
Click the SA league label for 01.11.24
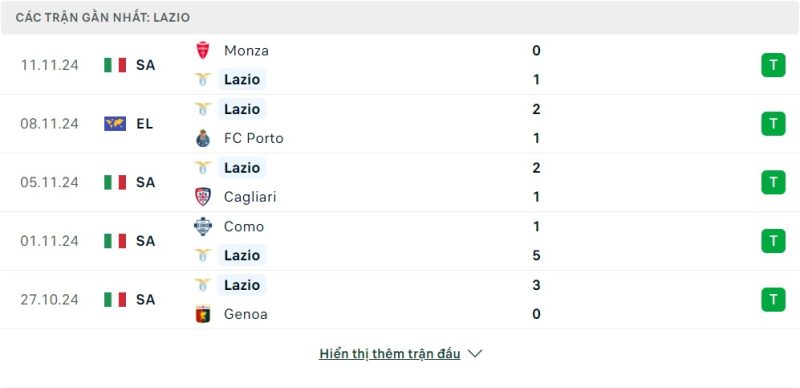[145, 241]
